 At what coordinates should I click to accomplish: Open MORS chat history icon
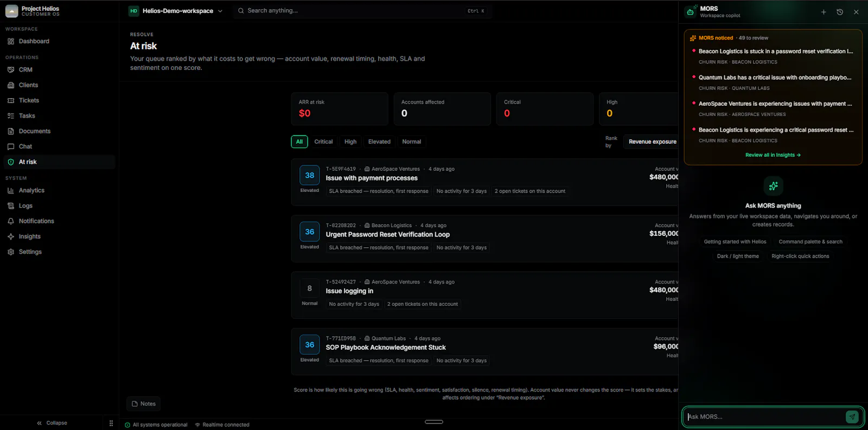click(840, 12)
